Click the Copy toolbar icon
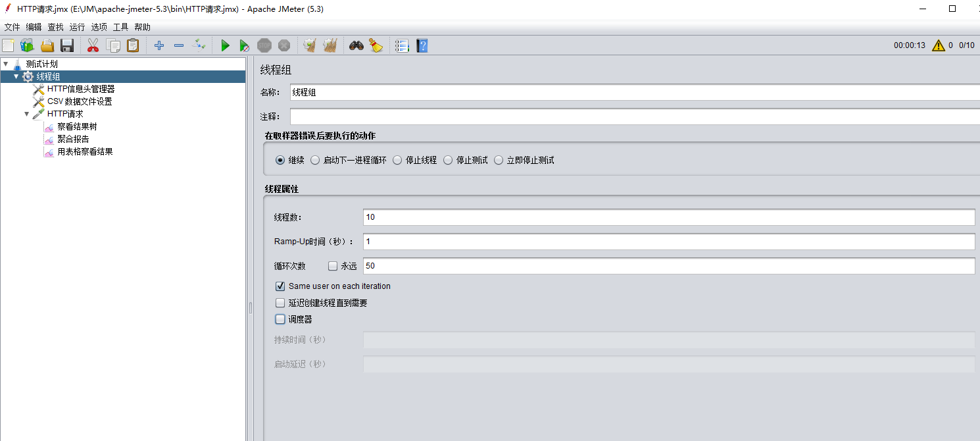 tap(113, 45)
